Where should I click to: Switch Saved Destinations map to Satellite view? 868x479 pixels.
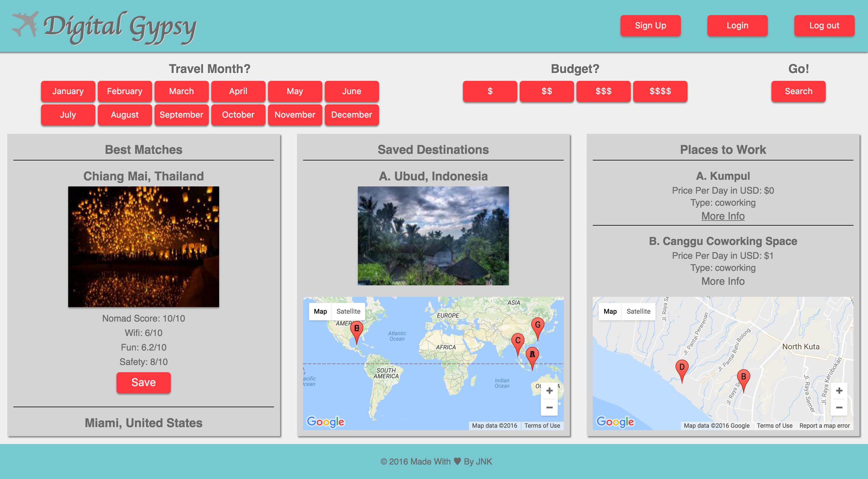click(x=349, y=311)
